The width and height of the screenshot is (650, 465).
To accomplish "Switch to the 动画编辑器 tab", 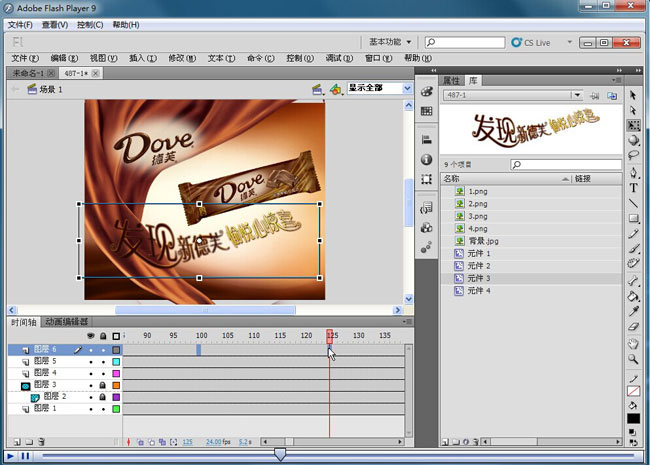I will point(67,322).
